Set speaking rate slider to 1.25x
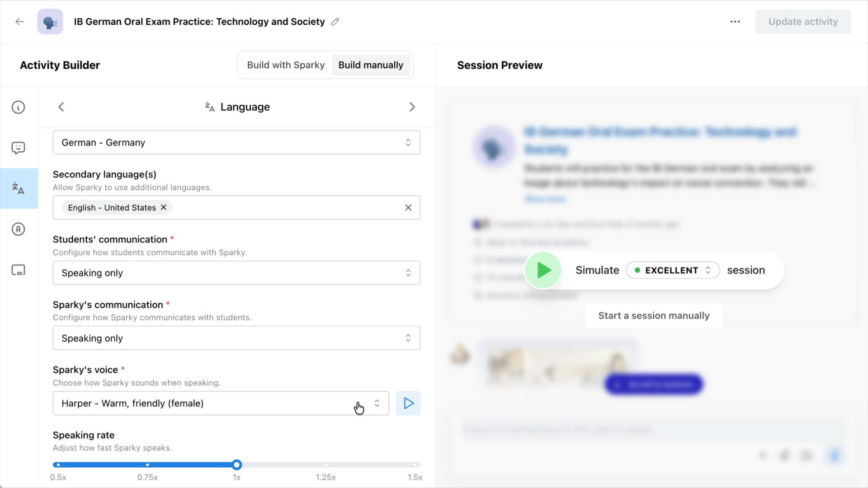This screenshot has height=488, width=868. [325, 465]
